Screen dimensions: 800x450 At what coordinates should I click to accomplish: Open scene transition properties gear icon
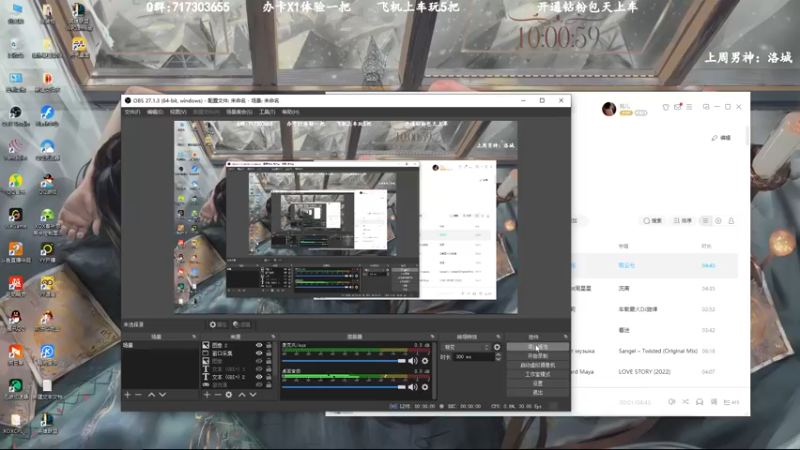[x=497, y=347]
